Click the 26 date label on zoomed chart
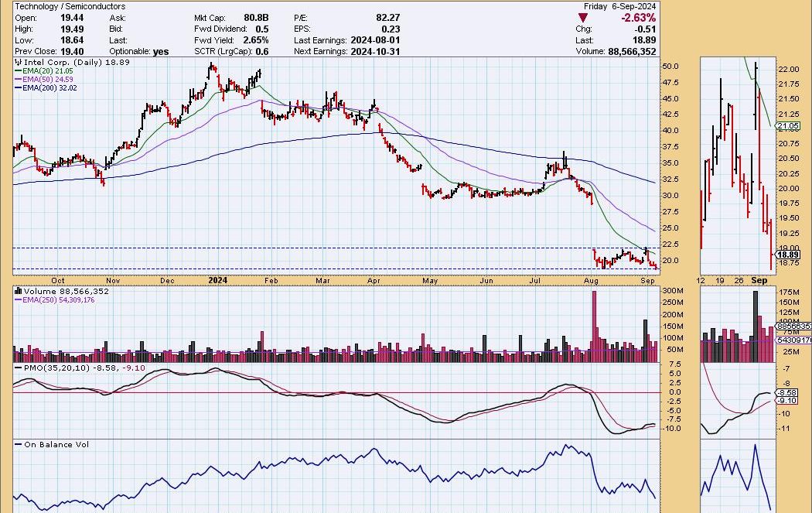Screen dimensions: 812x513 [x=739, y=281]
